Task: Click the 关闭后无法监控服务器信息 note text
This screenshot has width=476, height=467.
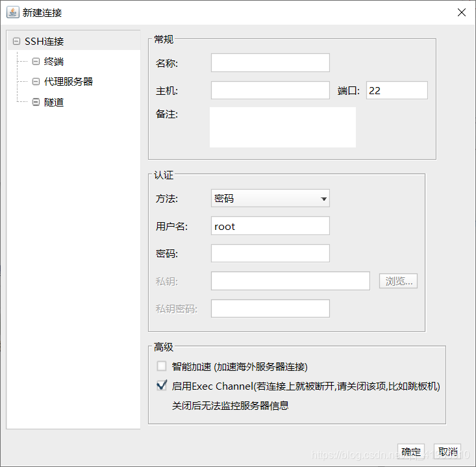Action: [x=230, y=406]
